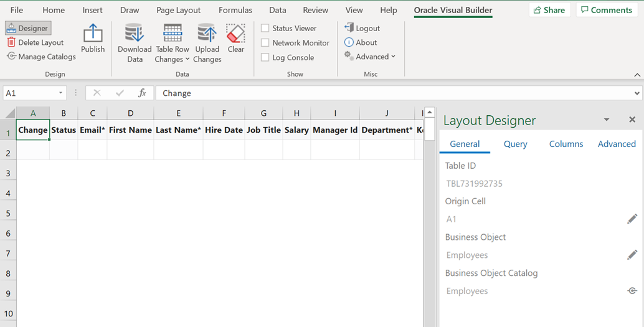Select column F header
This screenshot has height=327, width=644.
point(224,113)
